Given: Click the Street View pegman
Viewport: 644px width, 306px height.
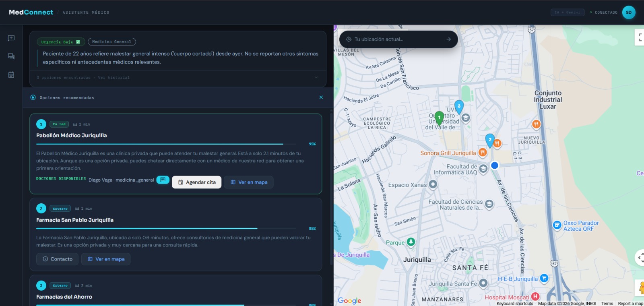Looking at the screenshot, I should point(640,288).
